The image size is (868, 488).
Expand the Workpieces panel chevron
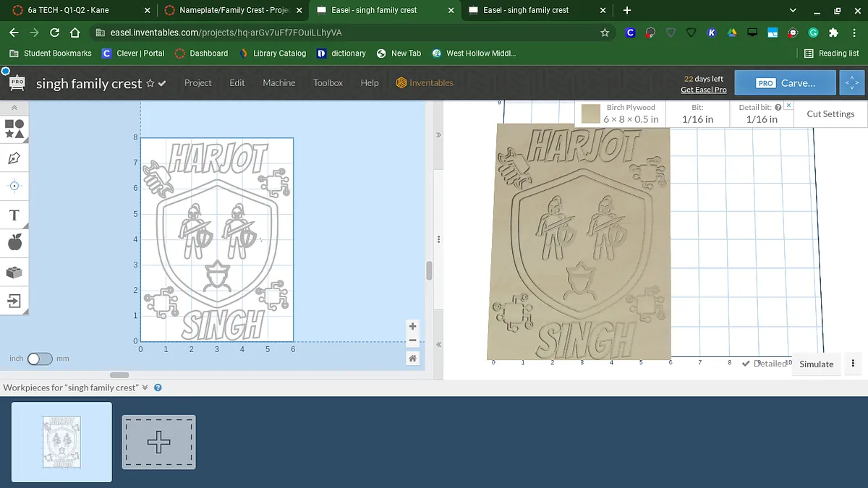145,388
